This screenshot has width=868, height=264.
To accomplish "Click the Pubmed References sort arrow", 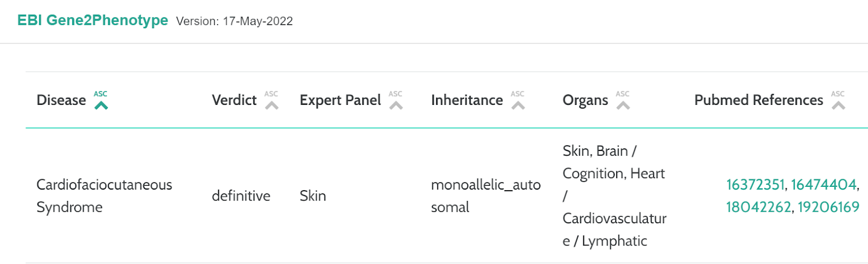I will (838, 100).
